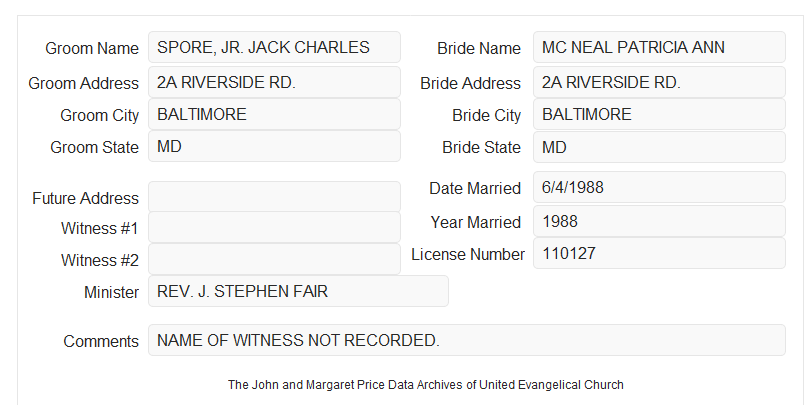
Task: Click the empty Future Address field
Action: point(274,197)
